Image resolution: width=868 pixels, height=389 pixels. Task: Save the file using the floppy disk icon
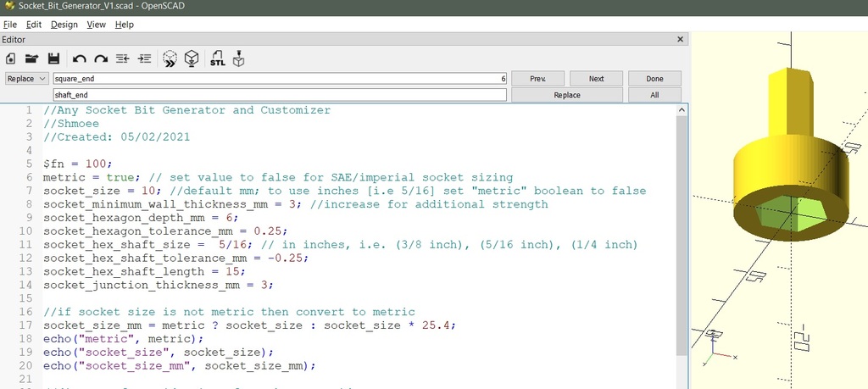53,58
